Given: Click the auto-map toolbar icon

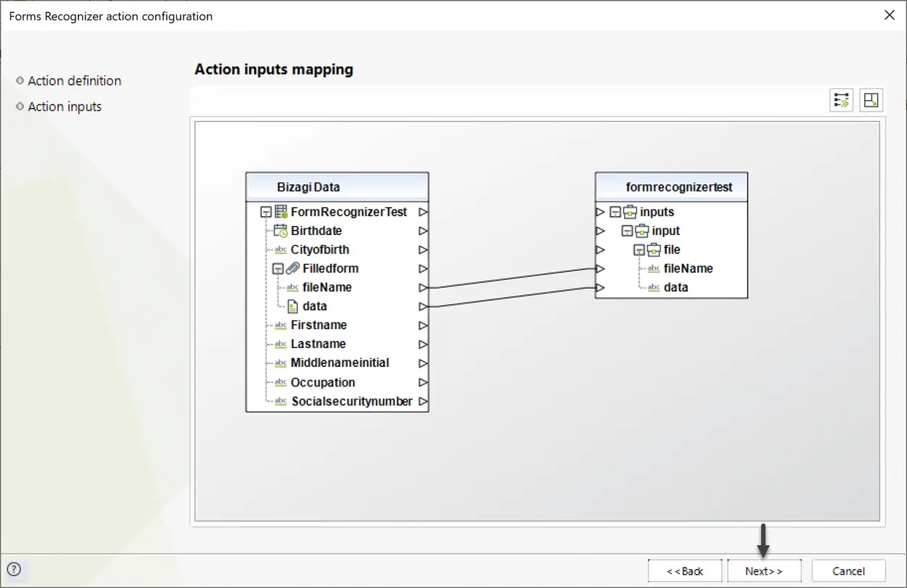Looking at the screenshot, I should 842,100.
